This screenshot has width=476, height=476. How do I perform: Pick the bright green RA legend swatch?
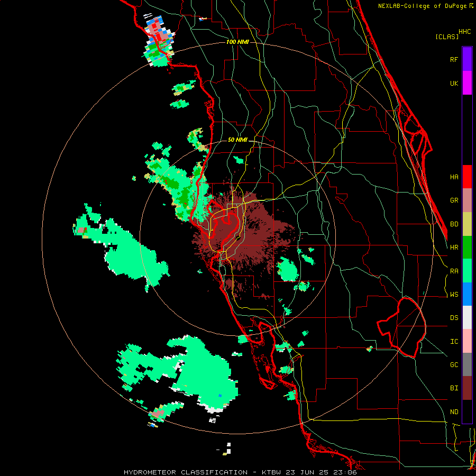[x=467, y=271]
